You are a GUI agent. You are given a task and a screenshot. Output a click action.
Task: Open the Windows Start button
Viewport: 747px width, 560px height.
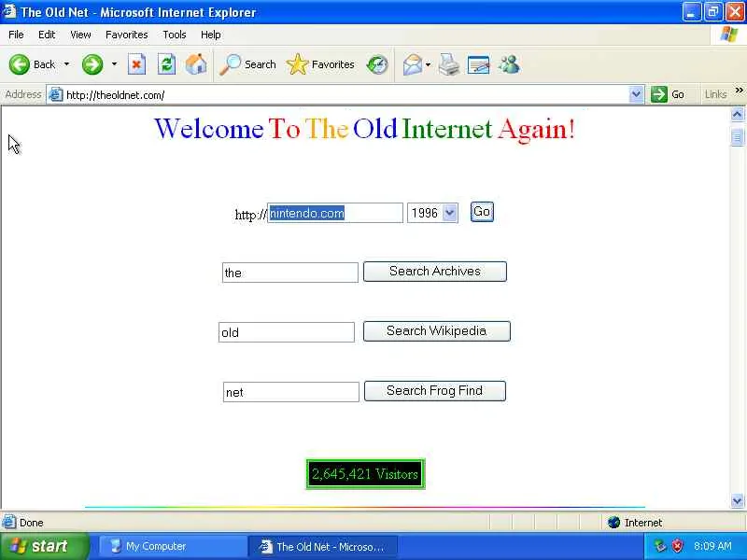pyautogui.click(x=45, y=546)
